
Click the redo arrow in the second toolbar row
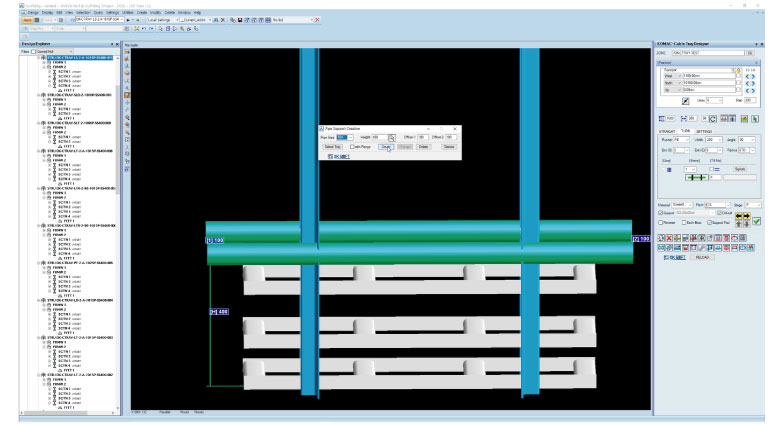tap(151, 28)
